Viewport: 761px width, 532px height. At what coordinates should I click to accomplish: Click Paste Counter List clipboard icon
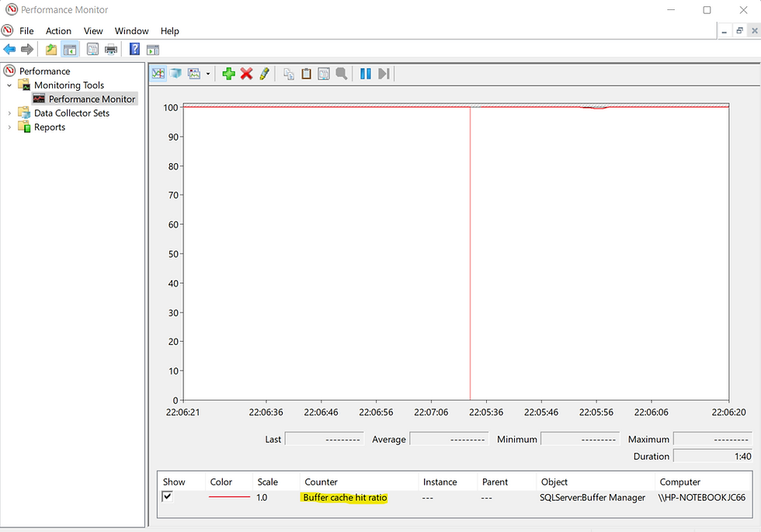[x=306, y=74]
